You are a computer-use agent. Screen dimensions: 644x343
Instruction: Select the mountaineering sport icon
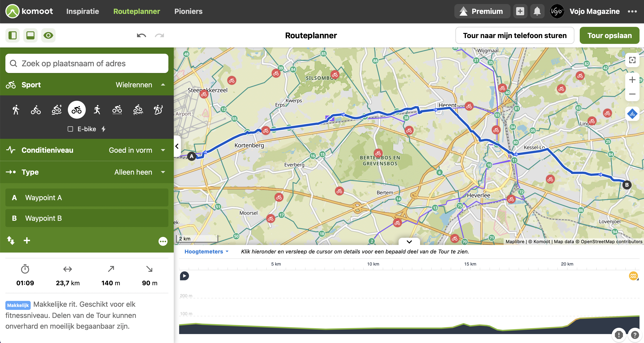tap(158, 110)
